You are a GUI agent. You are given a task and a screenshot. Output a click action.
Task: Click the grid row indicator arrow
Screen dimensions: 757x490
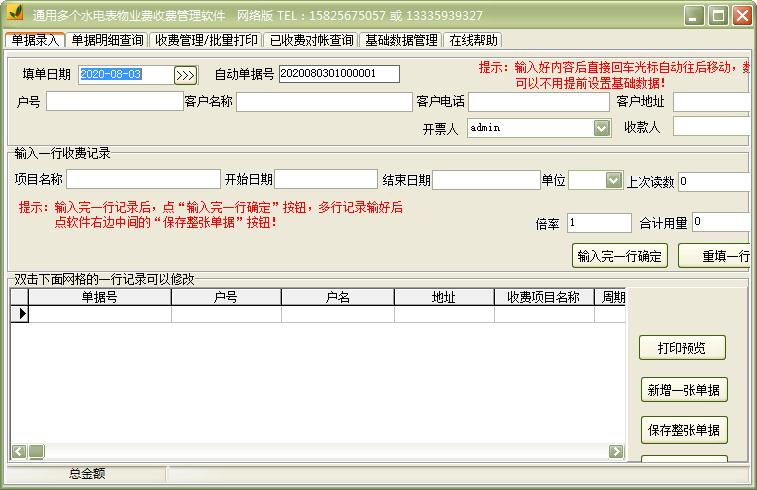(x=19, y=314)
